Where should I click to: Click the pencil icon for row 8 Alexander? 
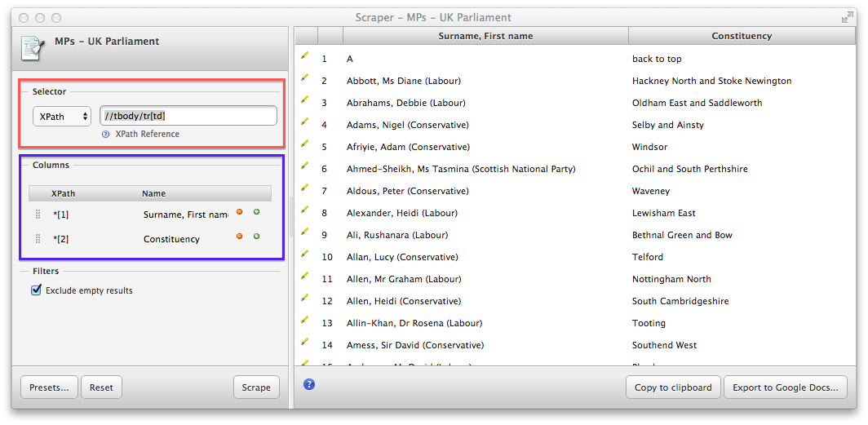tap(304, 210)
